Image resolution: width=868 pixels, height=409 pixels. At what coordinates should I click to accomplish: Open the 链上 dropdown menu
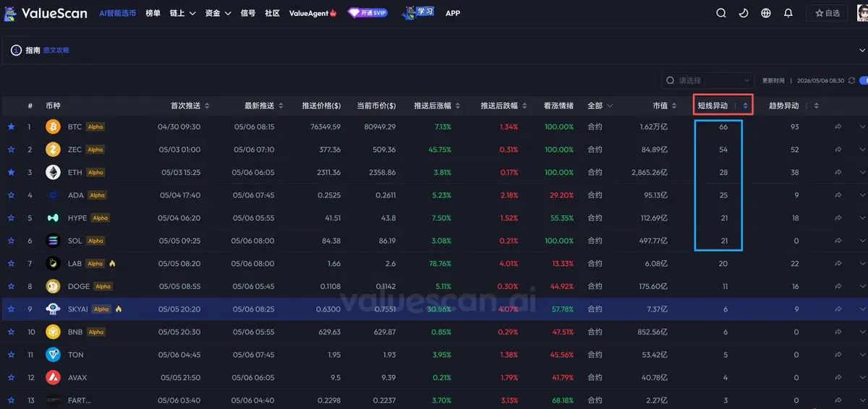tap(183, 13)
